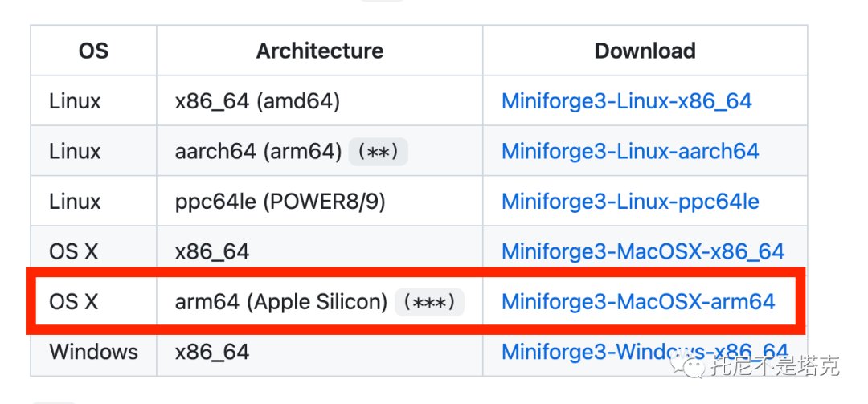
Task: Click the Miniforge3-Linux-aarch64 link
Action: [x=629, y=151]
